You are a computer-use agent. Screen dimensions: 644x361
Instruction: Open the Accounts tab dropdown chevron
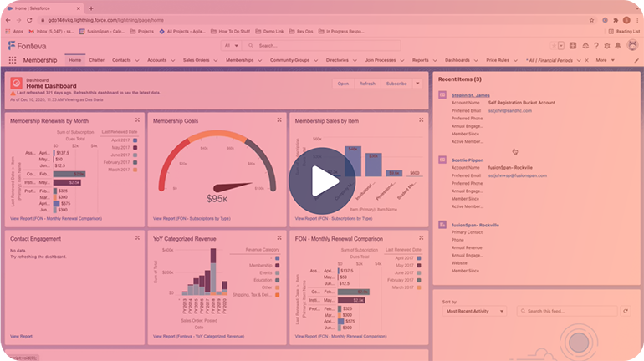[x=172, y=60]
